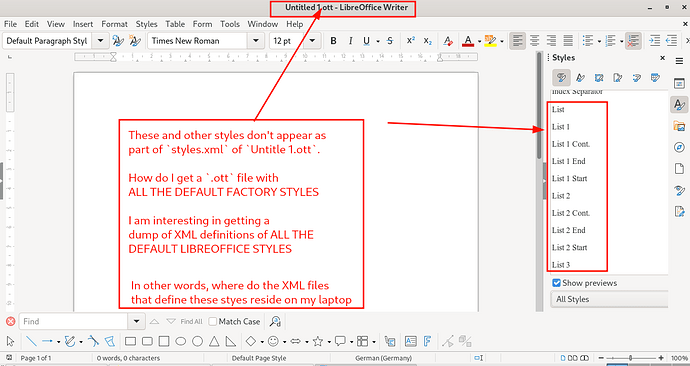Apply strikethrough formatting
Screen dimensions: 690x366
390,41
